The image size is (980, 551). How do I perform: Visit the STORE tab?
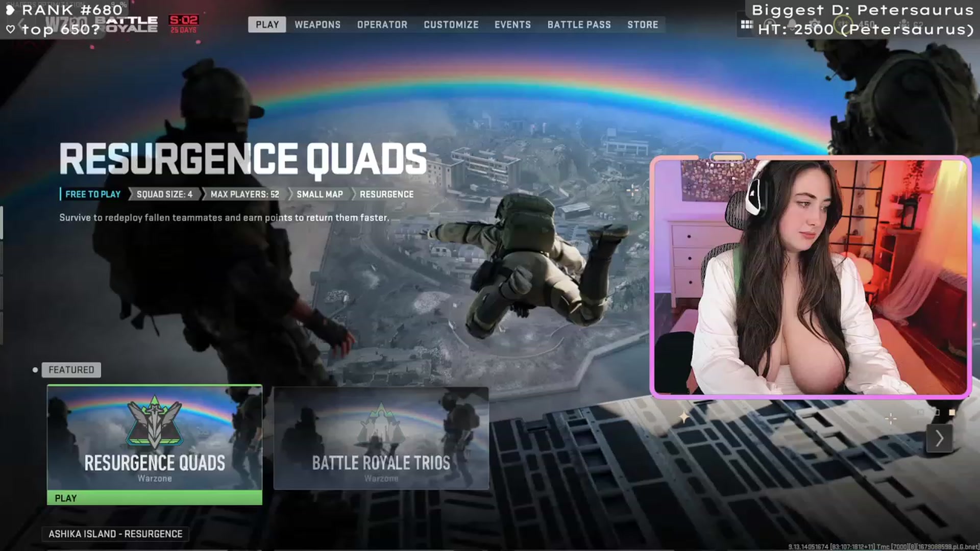pyautogui.click(x=643, y=24)
